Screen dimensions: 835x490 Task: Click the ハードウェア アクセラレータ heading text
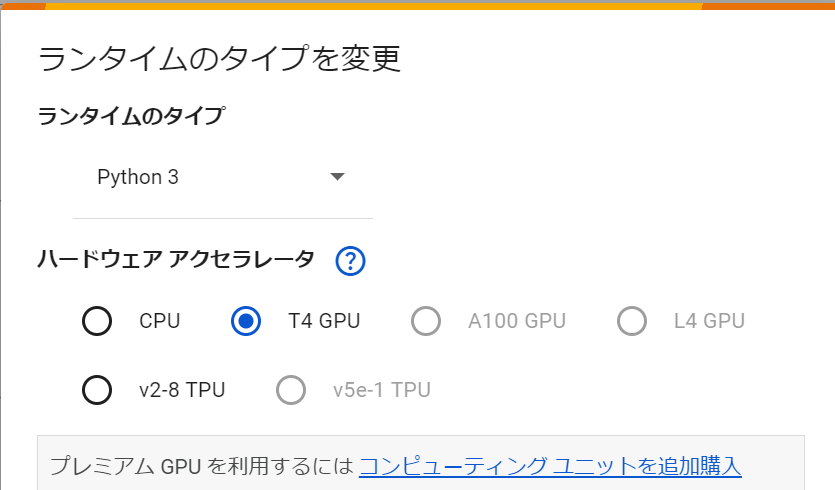176,260
